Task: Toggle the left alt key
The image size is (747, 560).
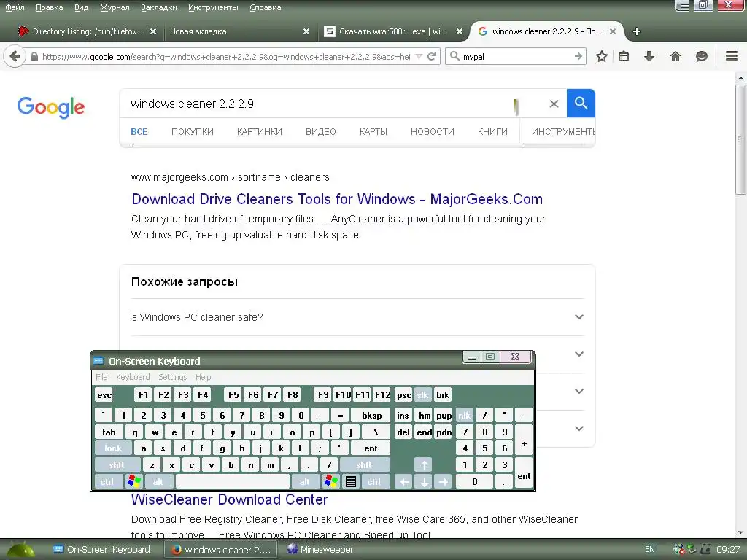Action: pos(158,481)
